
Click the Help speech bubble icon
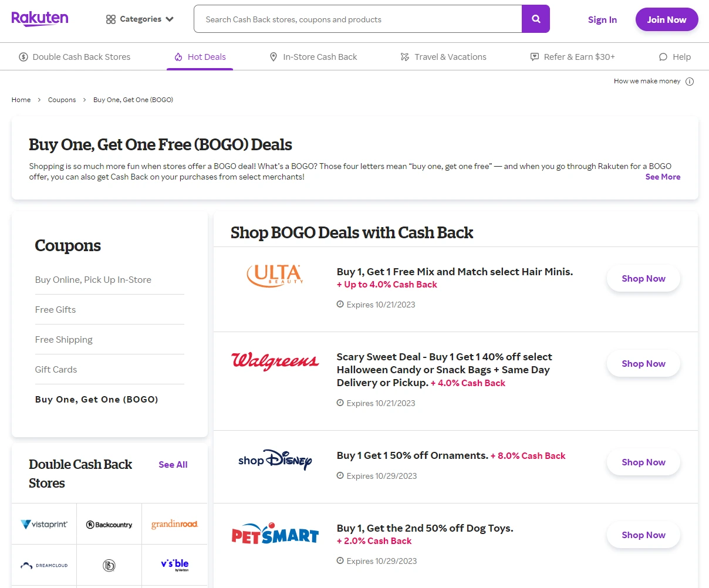click(x=663, y=57)
